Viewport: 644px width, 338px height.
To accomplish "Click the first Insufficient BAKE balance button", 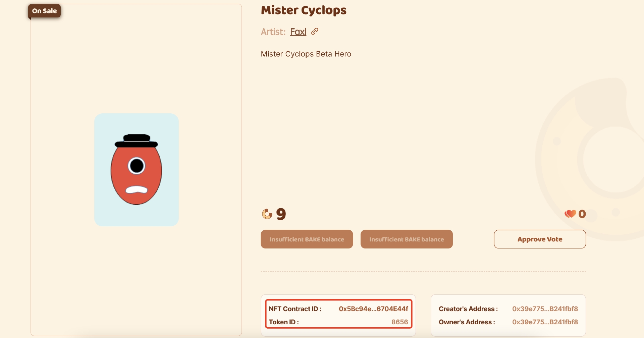I will [x=307, y=239].
